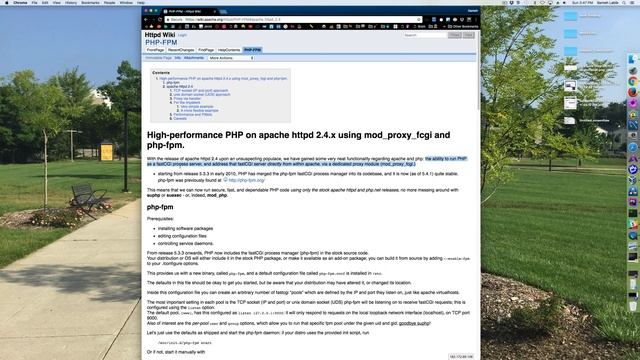Click the 'Prerequisites:' text

[160, 219]
